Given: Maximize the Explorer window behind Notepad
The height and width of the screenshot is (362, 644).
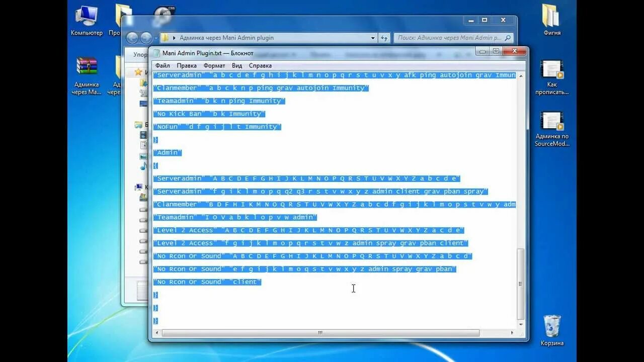Looking at the screenshot, I should click(485, 20).
